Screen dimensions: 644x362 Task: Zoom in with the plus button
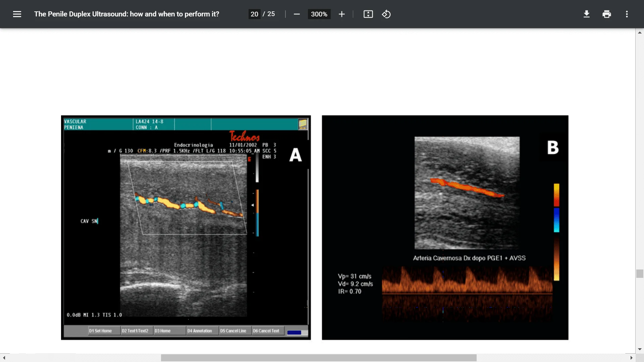tap(341, 14)
